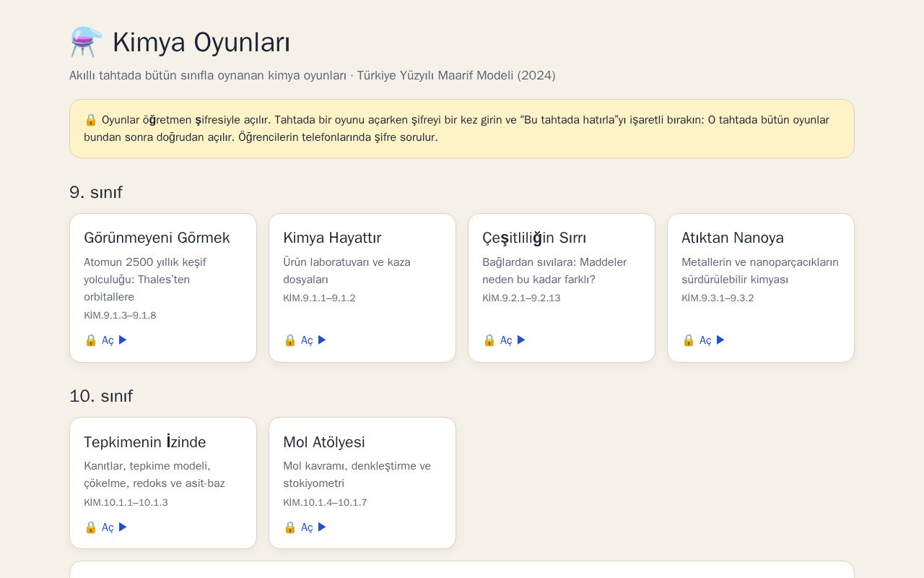Click the lock icon on Çeşitliliğin Sırrı card

489,340
